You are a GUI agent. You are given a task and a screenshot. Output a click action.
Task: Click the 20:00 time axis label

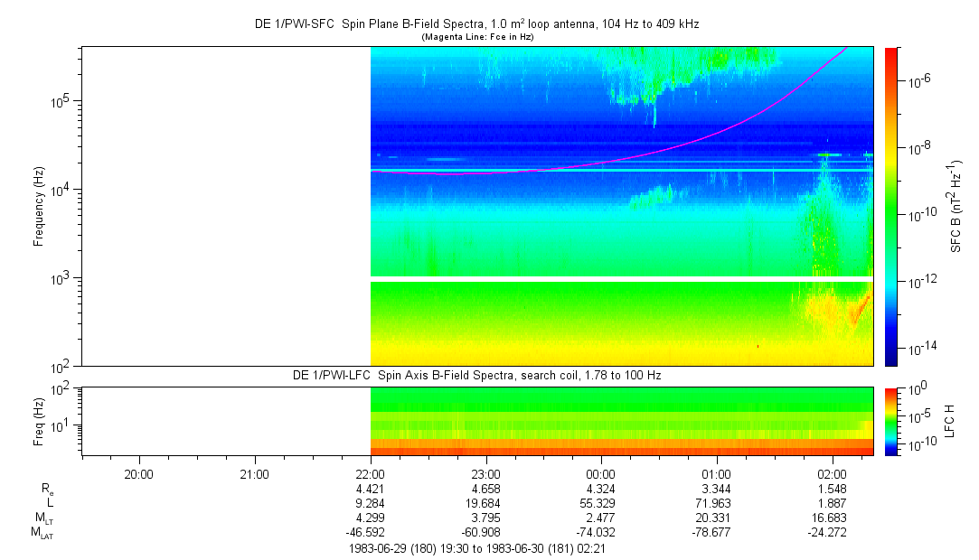tap(138, 474)
